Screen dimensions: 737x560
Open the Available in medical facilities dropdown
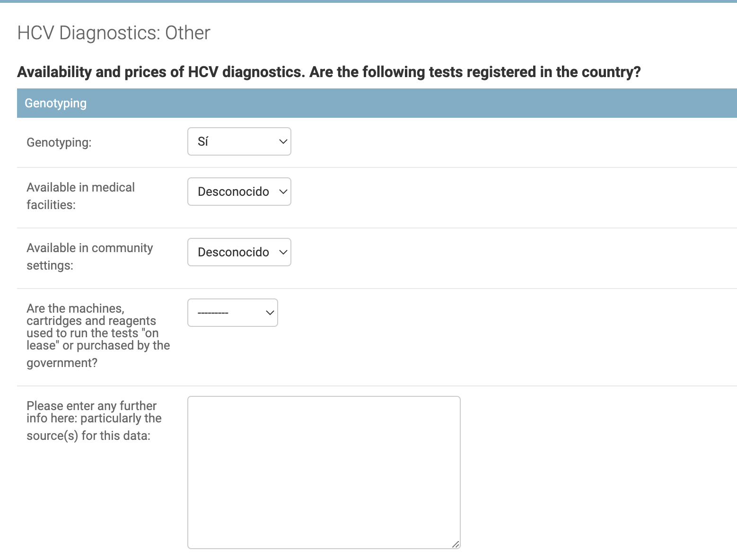click(239, 192)
